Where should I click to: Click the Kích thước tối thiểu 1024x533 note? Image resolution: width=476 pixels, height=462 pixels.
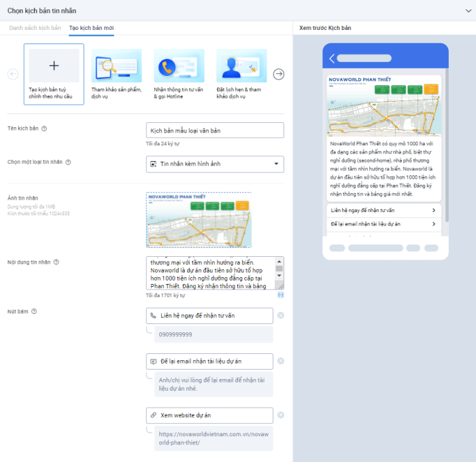39,213
